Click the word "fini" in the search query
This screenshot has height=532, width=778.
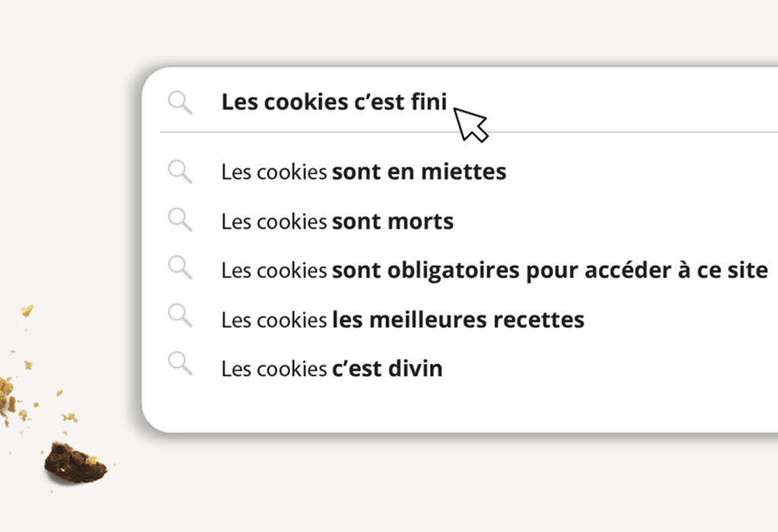click(x=429, y=102)
